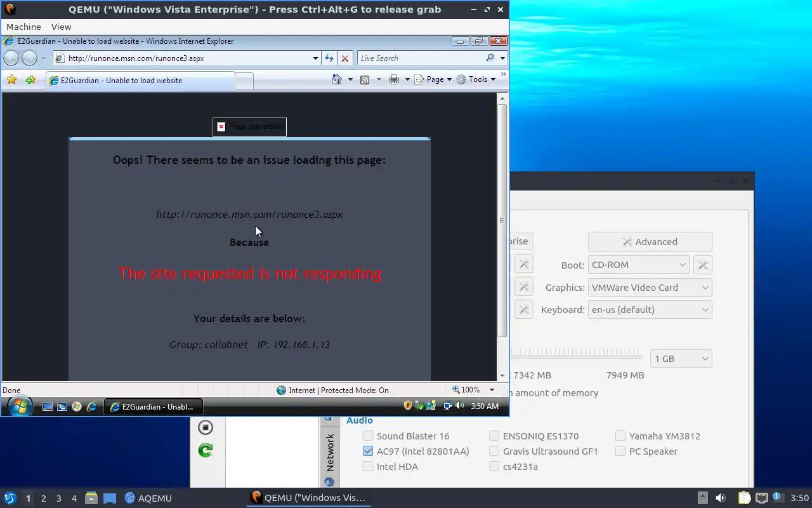The height and width of the screenshot is (508, 812).
Task: Enable the Yamaha YM3812 checkbox
Action: (x=620, y=436)
